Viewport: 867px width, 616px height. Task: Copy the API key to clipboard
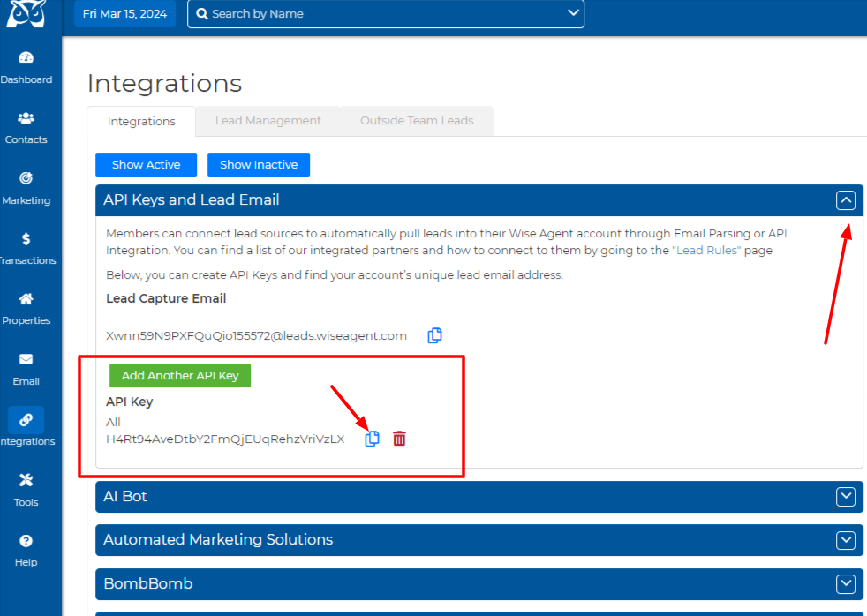tap(372, 439)
